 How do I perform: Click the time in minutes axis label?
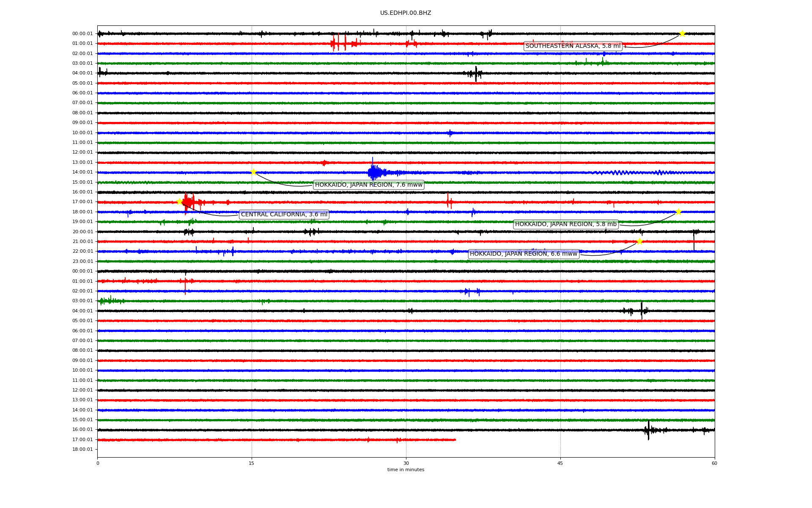coord(405,469)
